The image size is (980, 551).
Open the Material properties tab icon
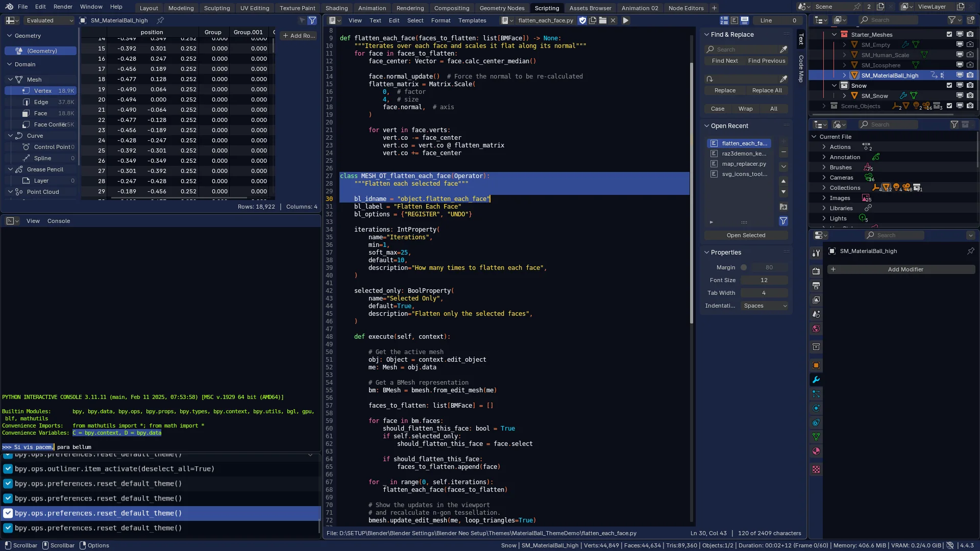coord(816,451)
